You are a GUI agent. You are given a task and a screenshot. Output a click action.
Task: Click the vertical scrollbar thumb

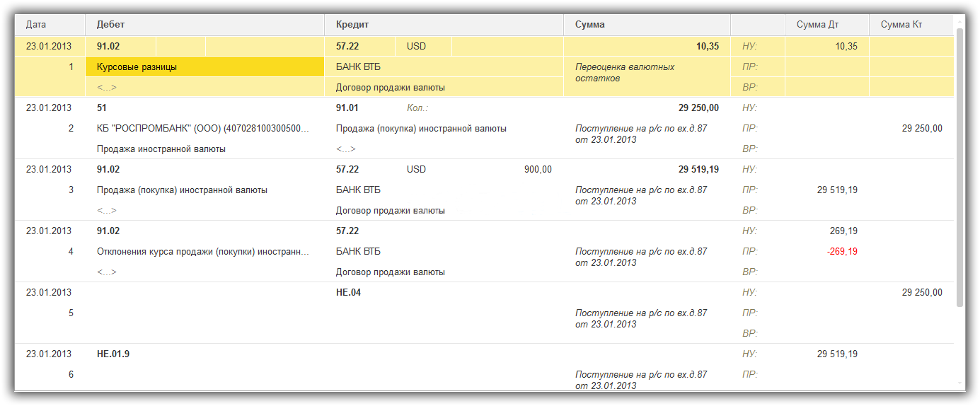[x=959, y=166]
